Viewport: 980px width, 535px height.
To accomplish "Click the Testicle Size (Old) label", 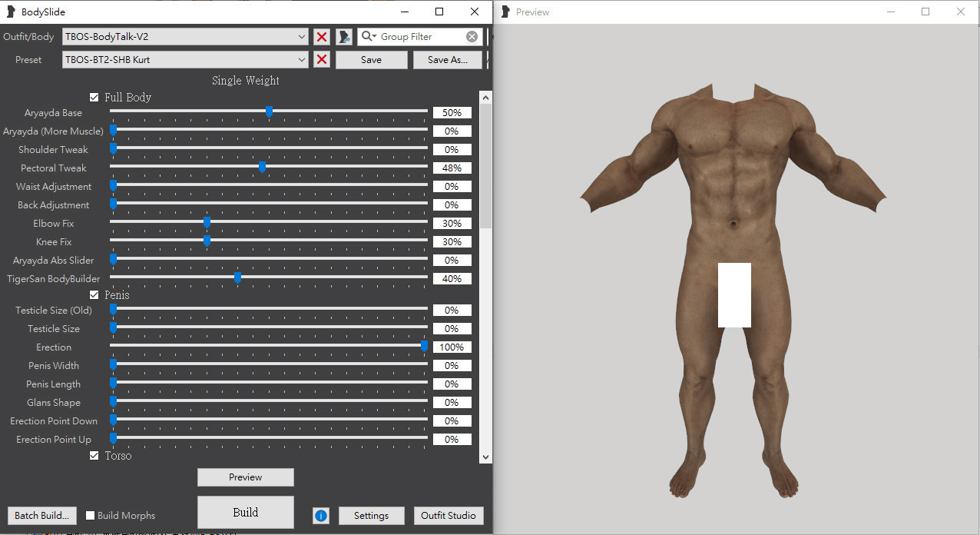I will pos(54,311).
